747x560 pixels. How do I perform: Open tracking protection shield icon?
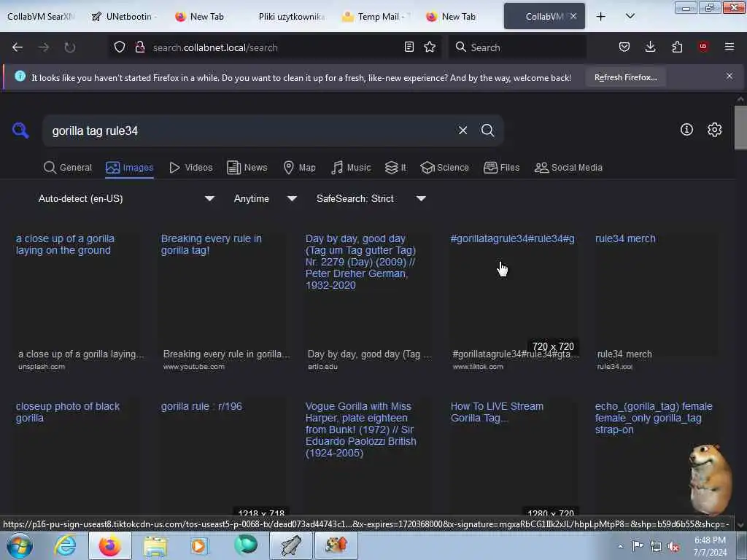click(x=120, y=47)
